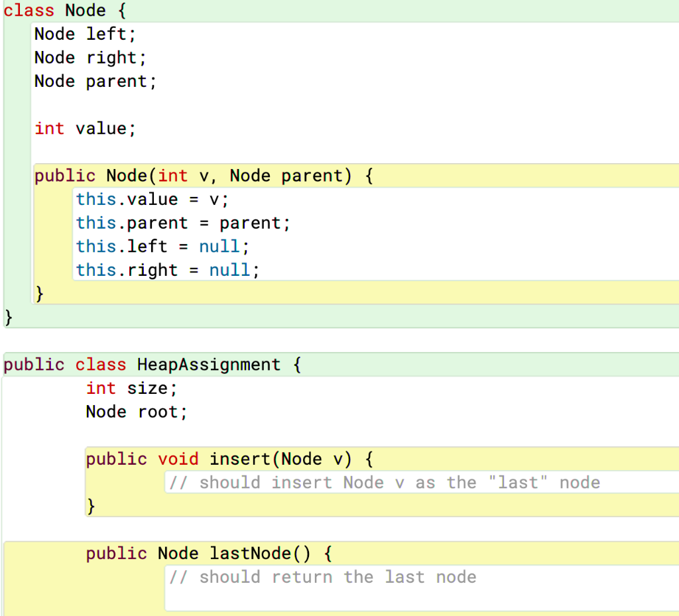Select the Node parent field line
679x616 pixels.
pyautogui.click(x=95, y=81)
